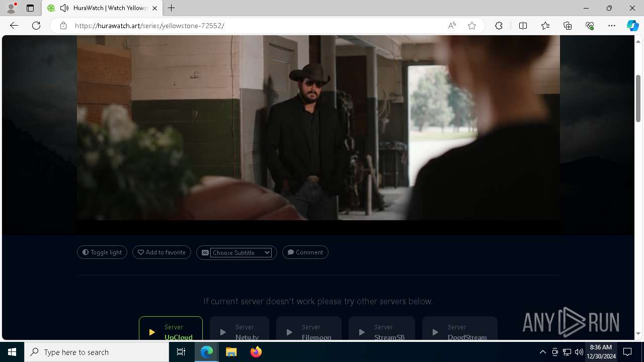Click the taskbar search box
Viewport: 644px width, 362px height.
point(97,352)
